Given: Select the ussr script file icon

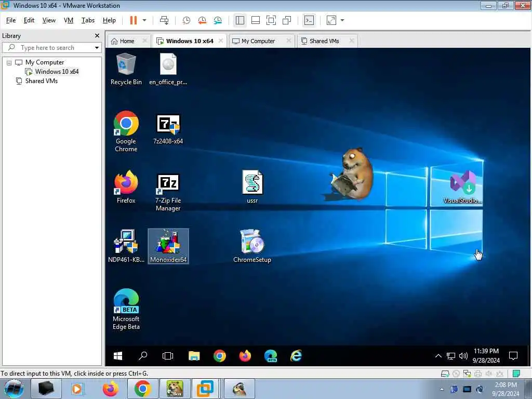Looking at the screenshot, I should (x=252, y=187).
